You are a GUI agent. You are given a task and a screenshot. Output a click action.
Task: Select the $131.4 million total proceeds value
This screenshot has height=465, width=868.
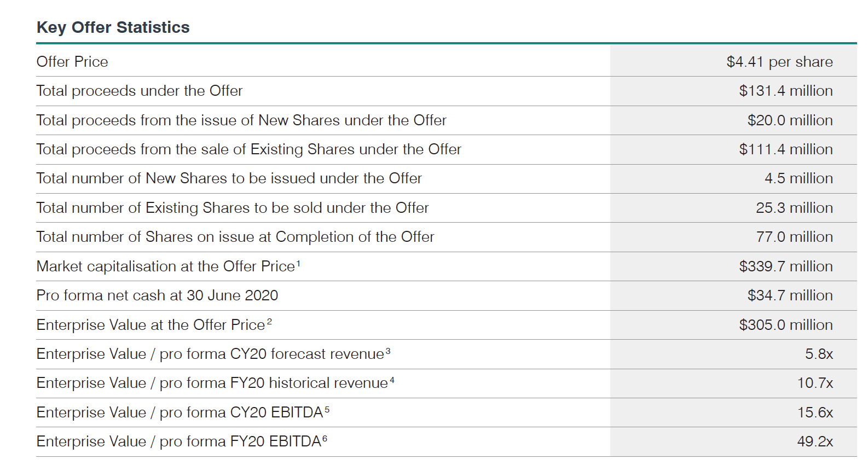tap(785, 91)
